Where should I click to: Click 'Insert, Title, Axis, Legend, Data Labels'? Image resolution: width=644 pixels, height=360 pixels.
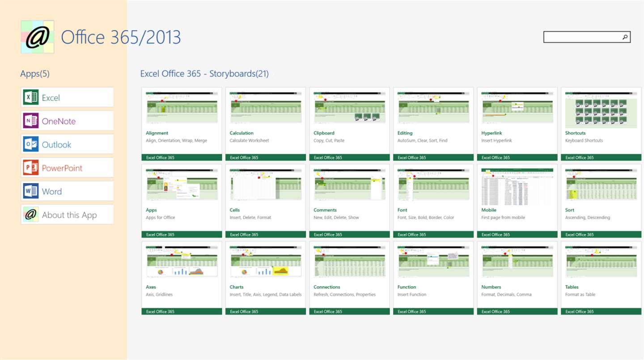(266, 295)
